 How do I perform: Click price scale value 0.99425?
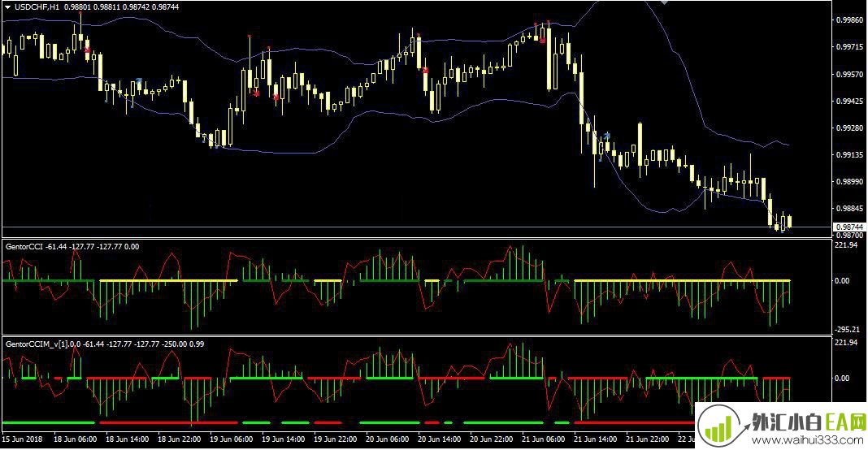(x=850, y=101)
